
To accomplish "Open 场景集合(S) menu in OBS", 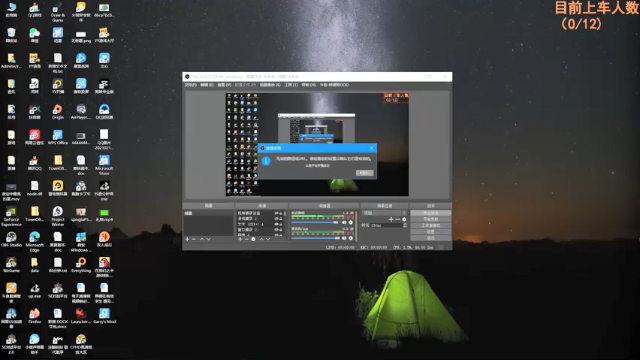I will (x=270, y=85).
